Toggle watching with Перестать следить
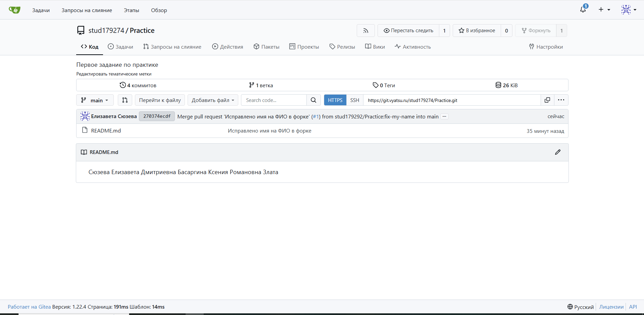644x315 pixels. point(408,31)
